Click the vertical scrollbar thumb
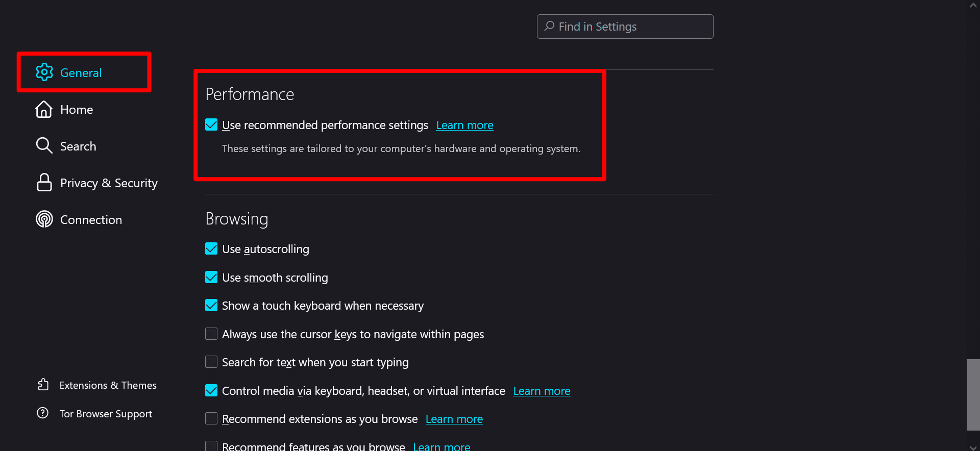Image resolution: width=980 pixels, height=451 pixels. click(x=973, y=394)
